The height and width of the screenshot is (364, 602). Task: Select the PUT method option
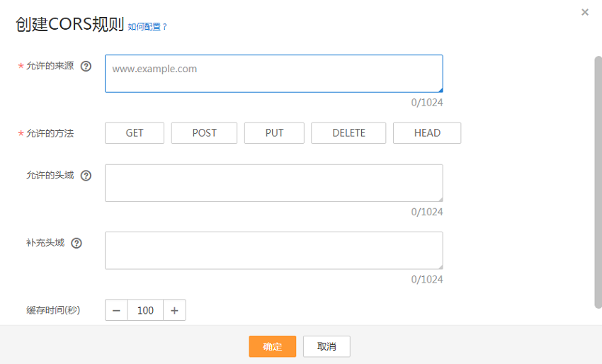(x=274, y=133)
